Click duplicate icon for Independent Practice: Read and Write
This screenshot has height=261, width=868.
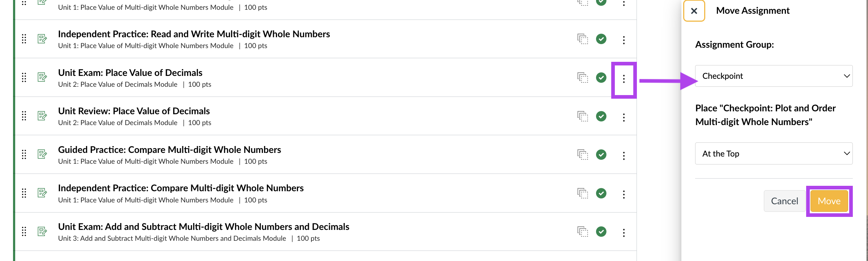pos(583,39)
